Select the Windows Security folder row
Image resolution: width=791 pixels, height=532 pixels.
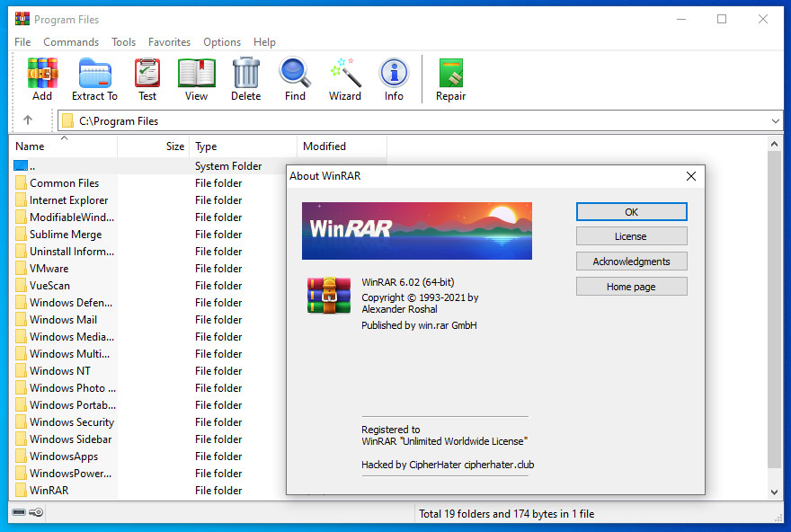(65, 422)
